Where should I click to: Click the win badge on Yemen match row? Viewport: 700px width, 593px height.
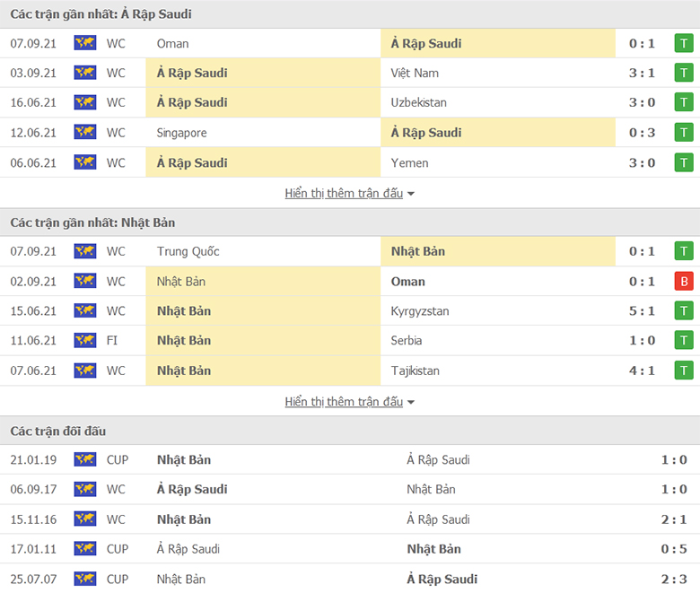coord(684,163)
